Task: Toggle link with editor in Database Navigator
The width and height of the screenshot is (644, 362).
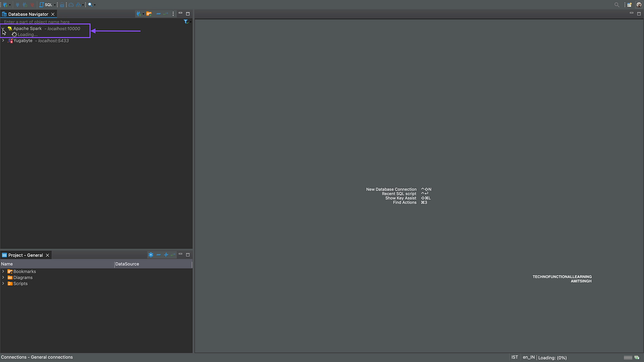Action: point(165,14)
